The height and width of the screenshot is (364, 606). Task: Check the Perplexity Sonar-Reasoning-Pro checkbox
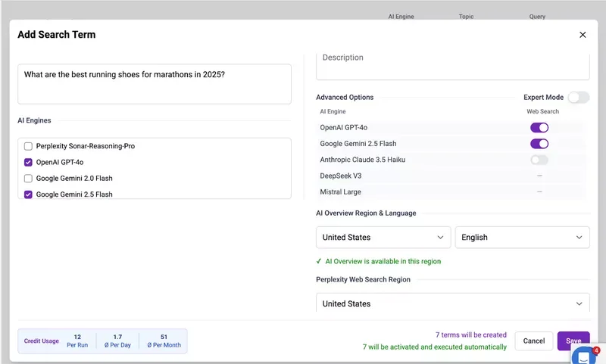pos(29,146)
